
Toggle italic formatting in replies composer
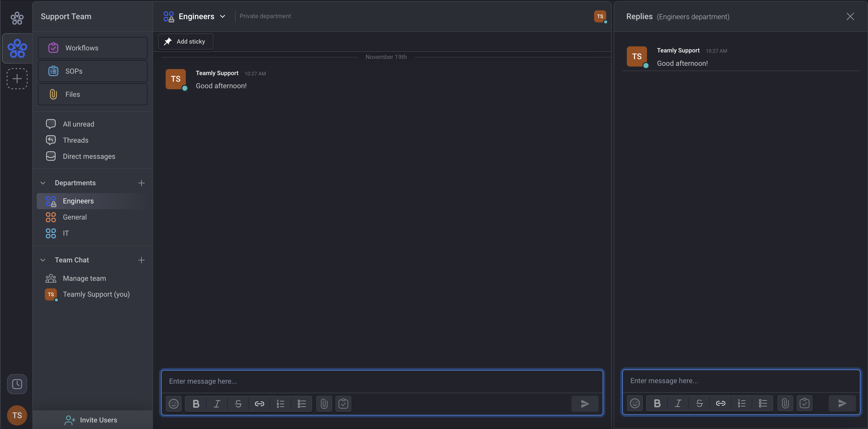(x=678, y=403)
